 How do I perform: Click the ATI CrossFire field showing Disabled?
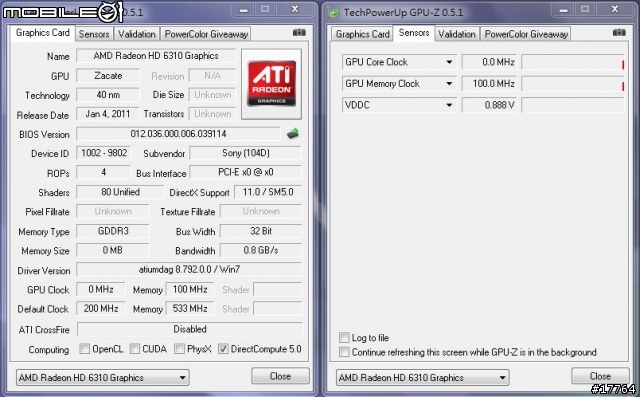tap(190, 329)
